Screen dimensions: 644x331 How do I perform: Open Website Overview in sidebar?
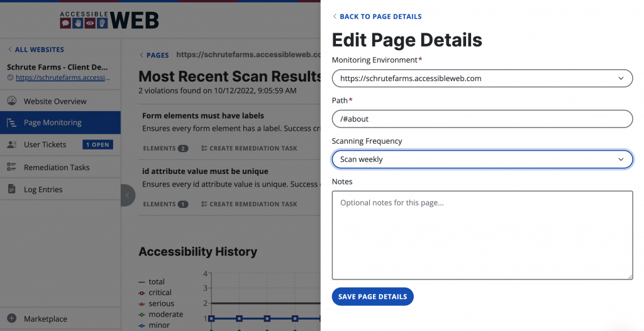pos(60,101)
